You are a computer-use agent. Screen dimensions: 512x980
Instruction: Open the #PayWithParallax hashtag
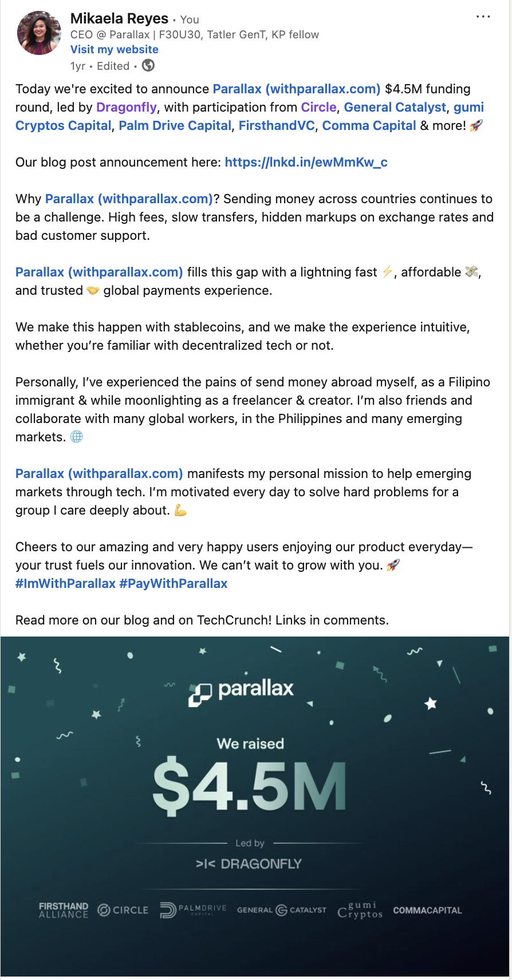(x=172, y=583)
